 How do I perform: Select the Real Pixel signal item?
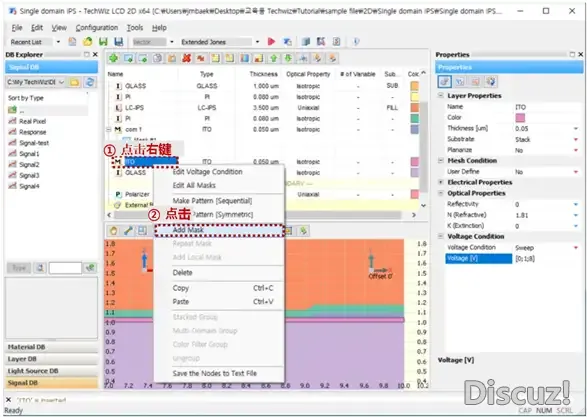point(32,121)
